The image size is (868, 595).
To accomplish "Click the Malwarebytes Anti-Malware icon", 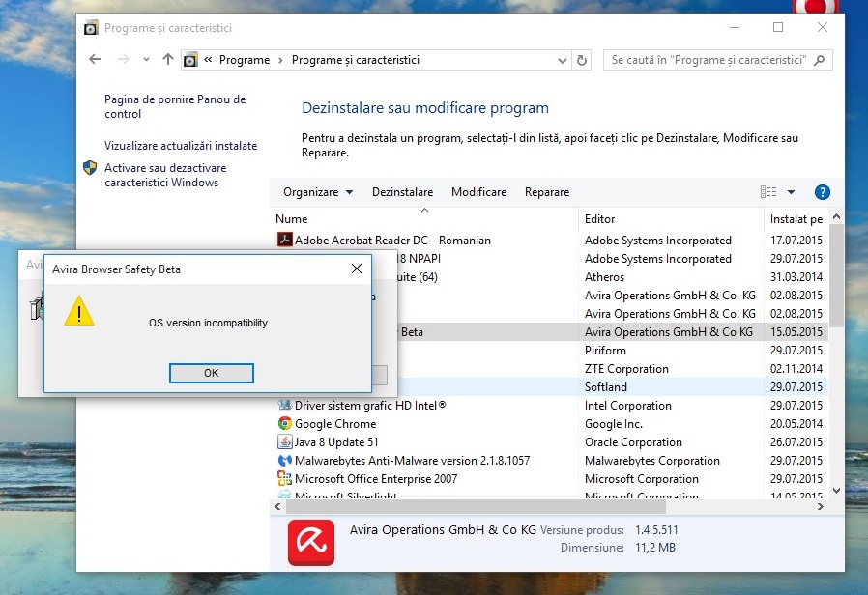I will (x=284, y=460).
